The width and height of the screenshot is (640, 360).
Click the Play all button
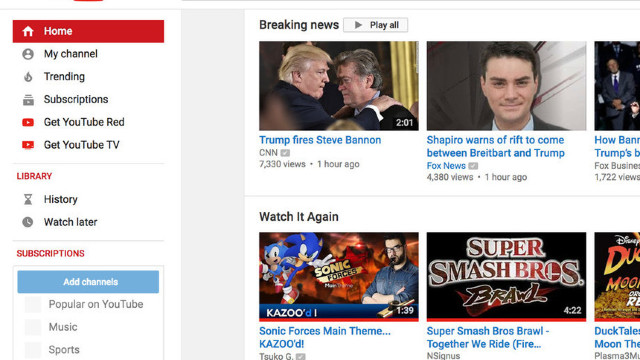click(x=376, y=25)
